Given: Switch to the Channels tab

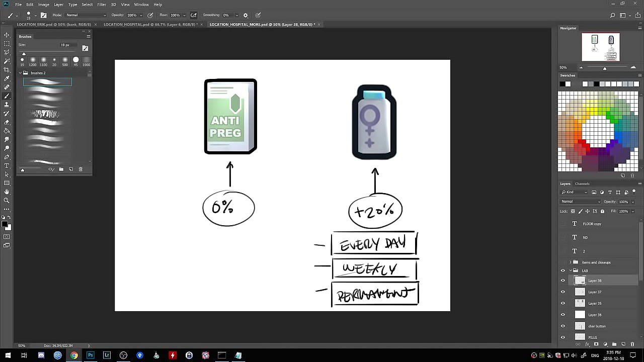Looking at the screenshot, I should pyautogui.click(x=582, y=184).
